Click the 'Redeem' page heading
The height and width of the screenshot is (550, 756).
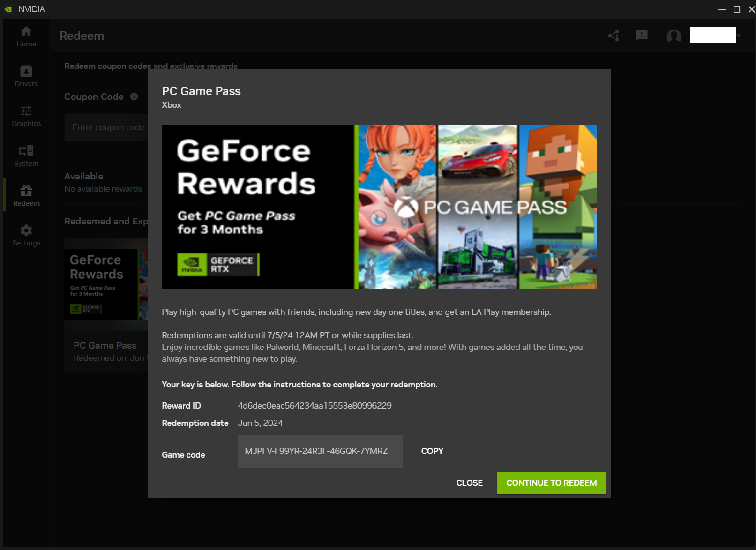pos(82,36)
